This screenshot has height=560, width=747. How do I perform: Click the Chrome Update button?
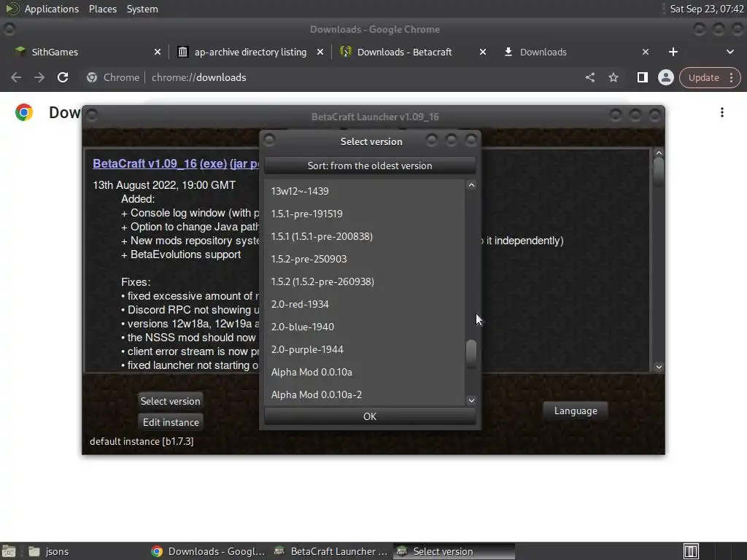pos(703,77)
